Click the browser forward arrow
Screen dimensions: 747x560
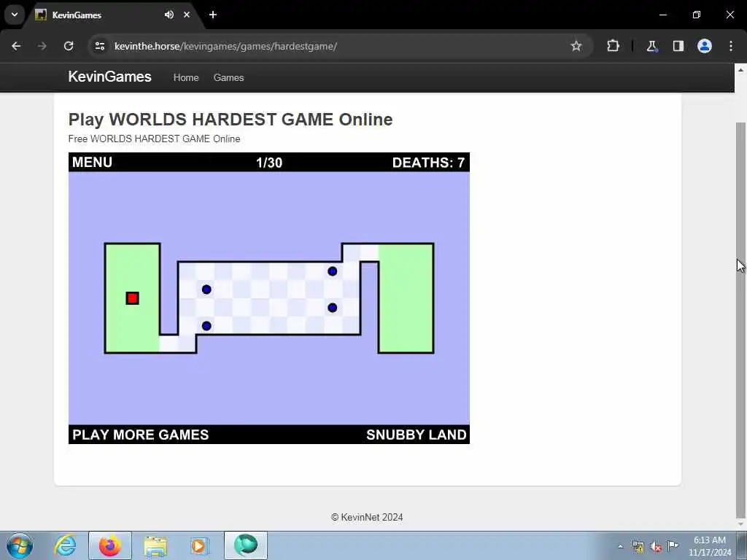click(42, 46)
